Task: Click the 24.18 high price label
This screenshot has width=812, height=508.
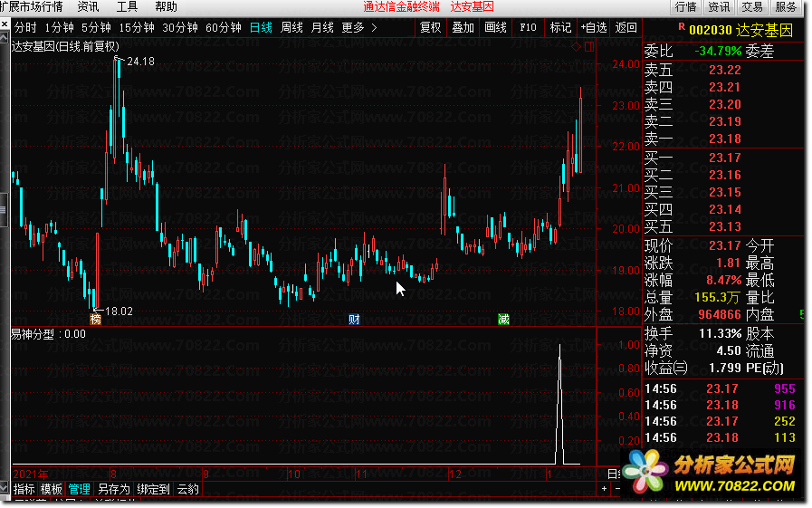Action: coord(140,61)
